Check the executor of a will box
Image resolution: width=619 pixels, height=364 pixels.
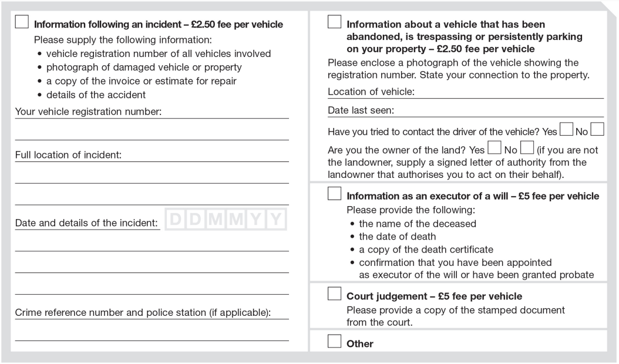pos(334,194)
